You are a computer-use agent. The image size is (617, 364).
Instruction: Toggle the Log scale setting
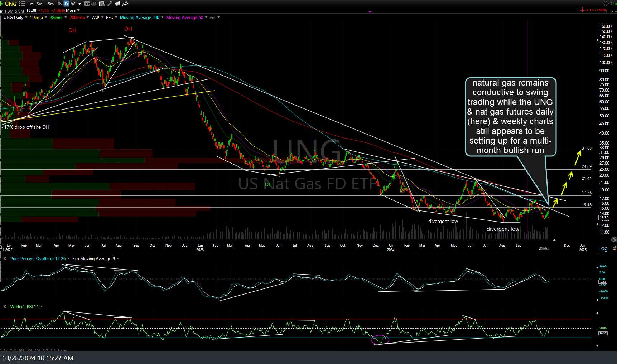(x=603, y=248)
